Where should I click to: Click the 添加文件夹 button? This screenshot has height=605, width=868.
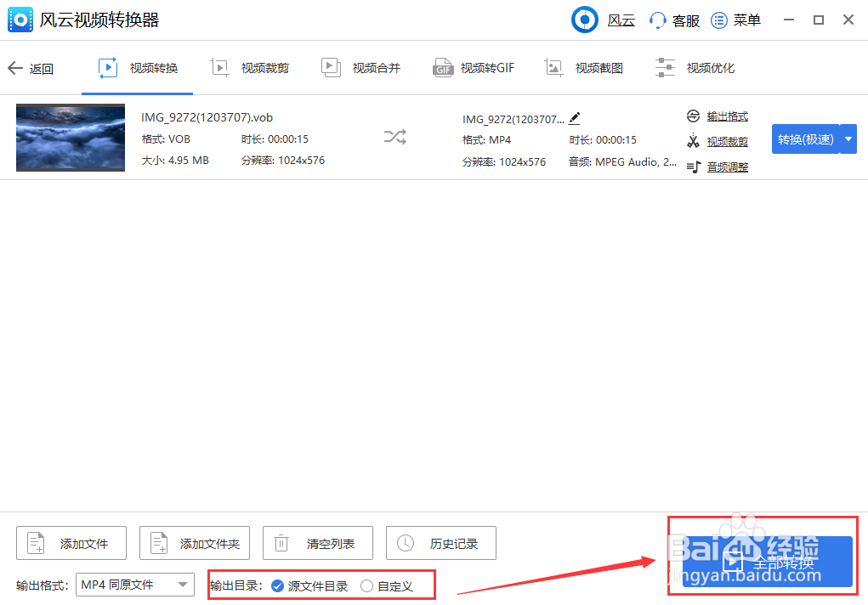pyautogui.click(x=195, y=543)
